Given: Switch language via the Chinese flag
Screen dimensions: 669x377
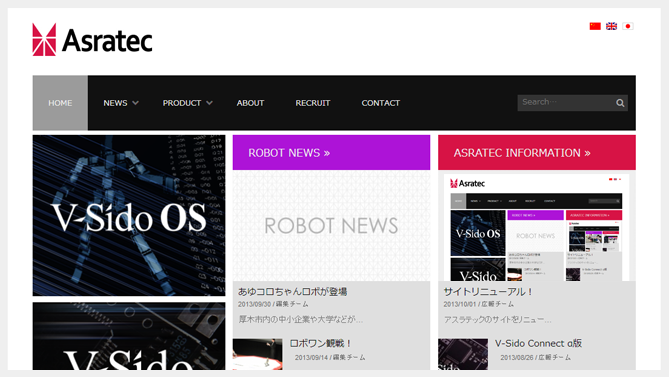Looking at the screenshot, I should pyautogui.click(x=595, y=26).
